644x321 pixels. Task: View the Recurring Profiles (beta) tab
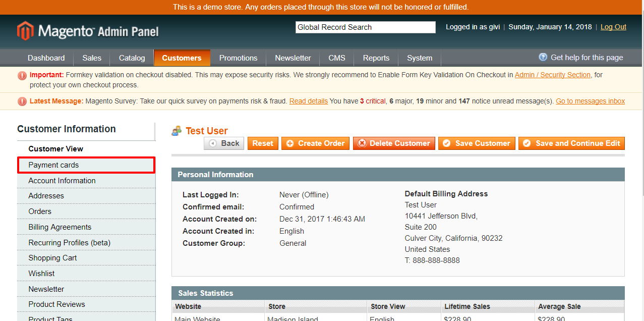[86, 243]
